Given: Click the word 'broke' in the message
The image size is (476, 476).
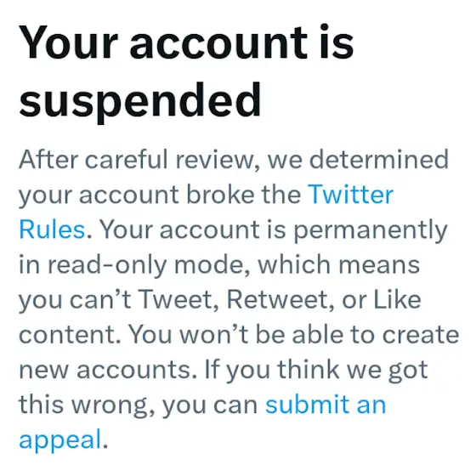Looking at the screenshot, I should point(220,195).
